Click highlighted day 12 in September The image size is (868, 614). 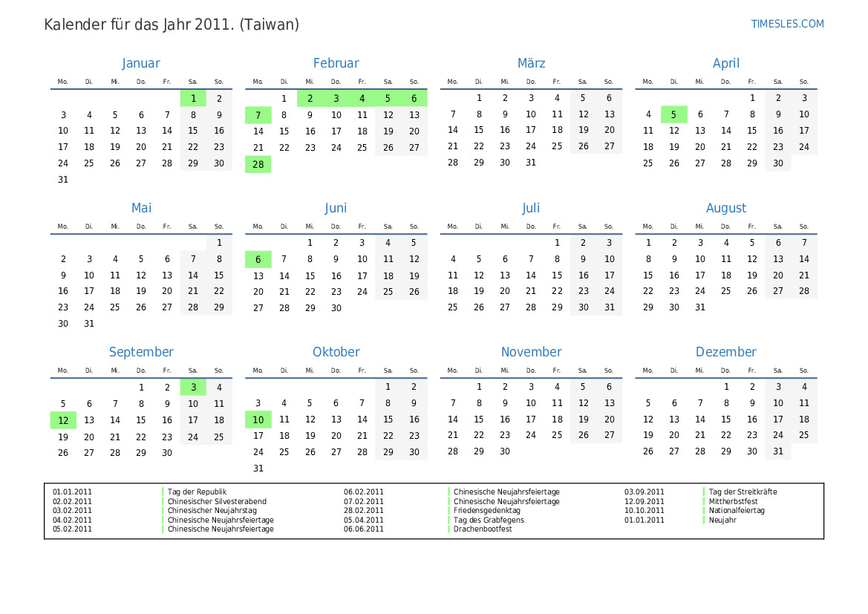pyautogui.click(x=63, y=420)
